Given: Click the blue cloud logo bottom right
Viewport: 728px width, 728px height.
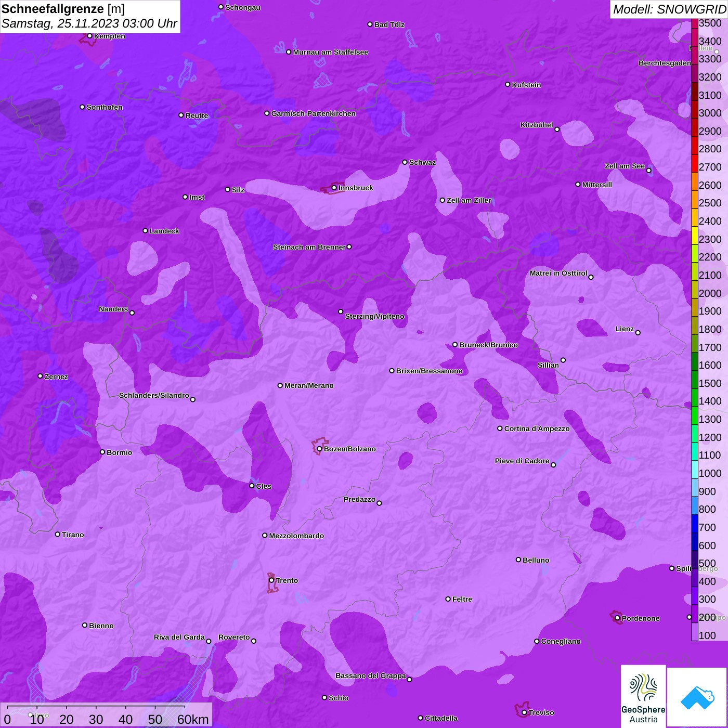Looking at the screenshot, I should point(697,697).
